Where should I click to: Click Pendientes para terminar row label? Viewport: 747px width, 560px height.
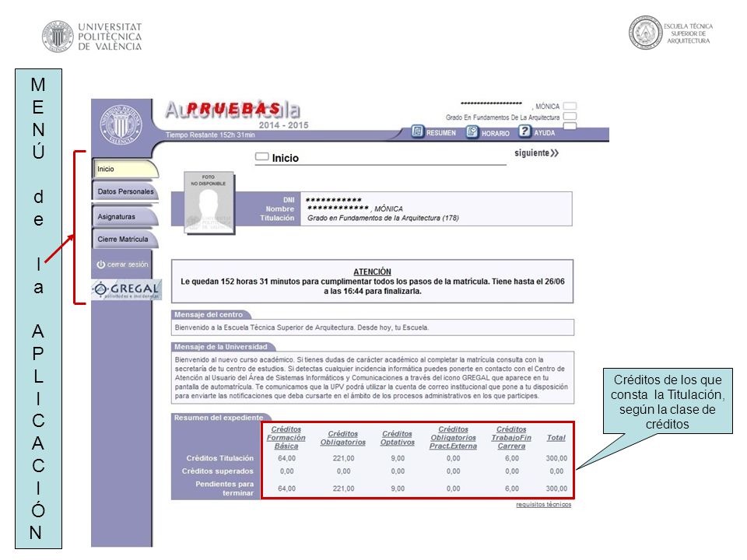[x=224, y=488]
